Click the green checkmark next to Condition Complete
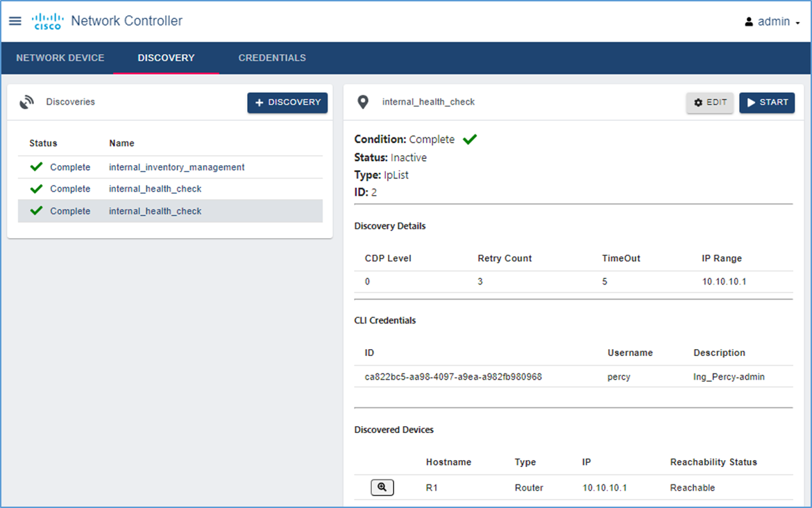 (x=470, y=138)
